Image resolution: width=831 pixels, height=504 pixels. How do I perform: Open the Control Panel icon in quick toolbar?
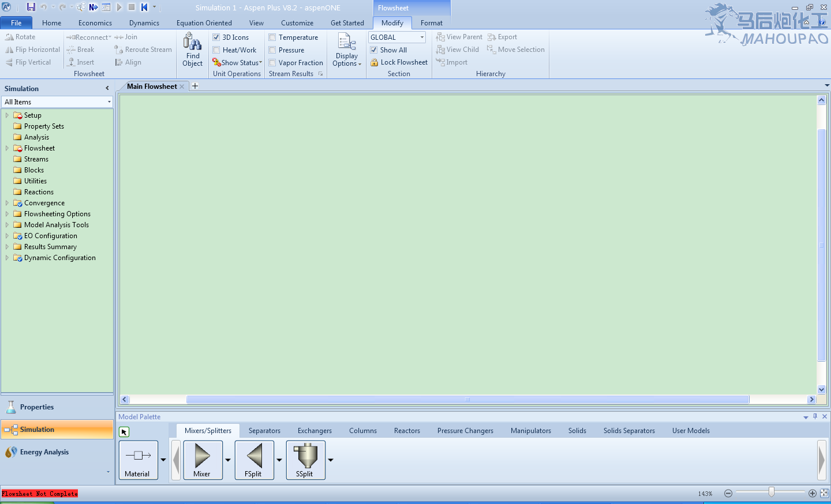tap(106, 7)
